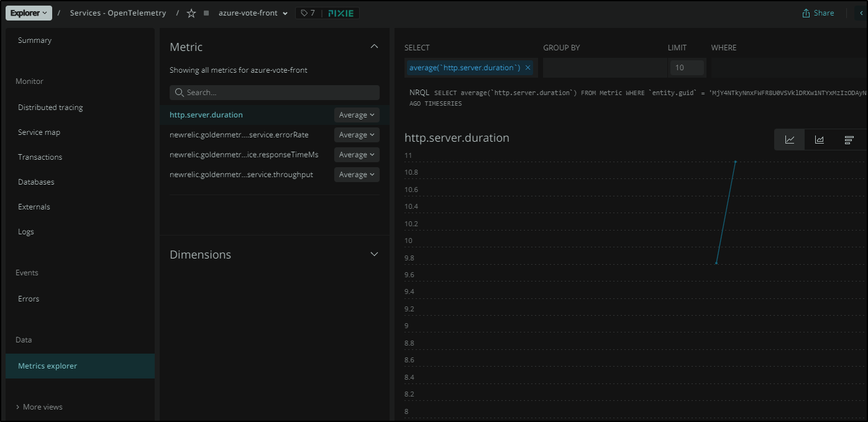Click the Pixie logo badge
The width and height of the screenshot is (868, 422).
(x=340, y=13)
